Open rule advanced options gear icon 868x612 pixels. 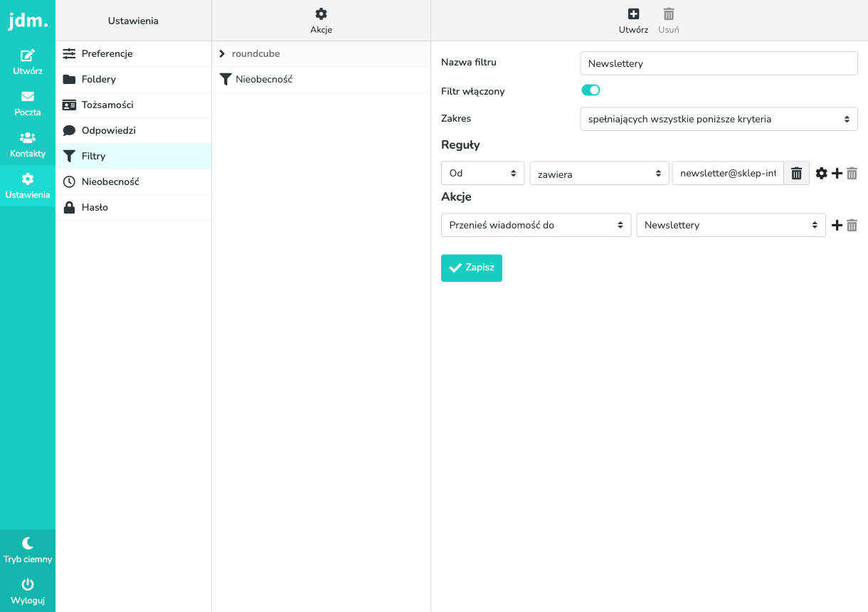[821, 173]
